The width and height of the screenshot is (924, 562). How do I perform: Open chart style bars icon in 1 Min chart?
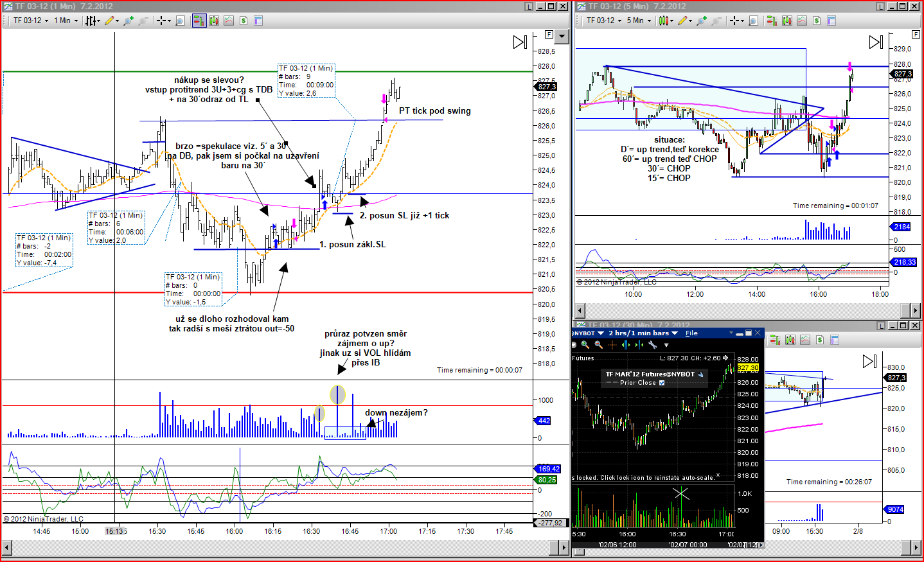[x=91, y=21]
